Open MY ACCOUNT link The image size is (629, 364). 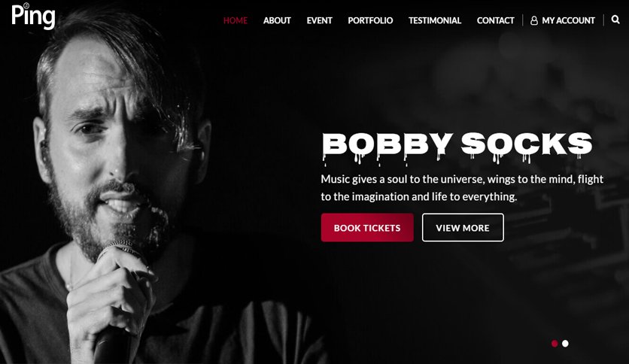[568, 20]
